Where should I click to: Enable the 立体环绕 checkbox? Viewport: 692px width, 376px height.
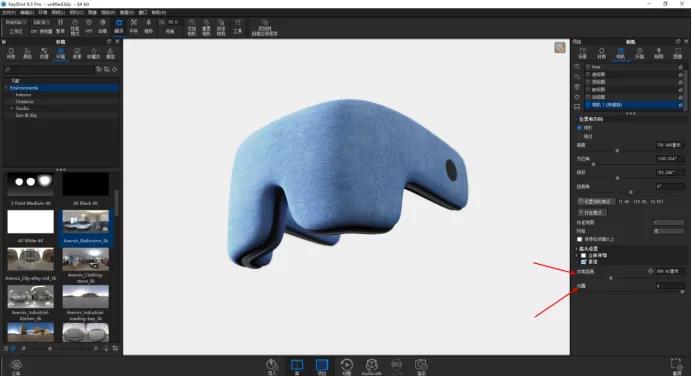(583, 255)
